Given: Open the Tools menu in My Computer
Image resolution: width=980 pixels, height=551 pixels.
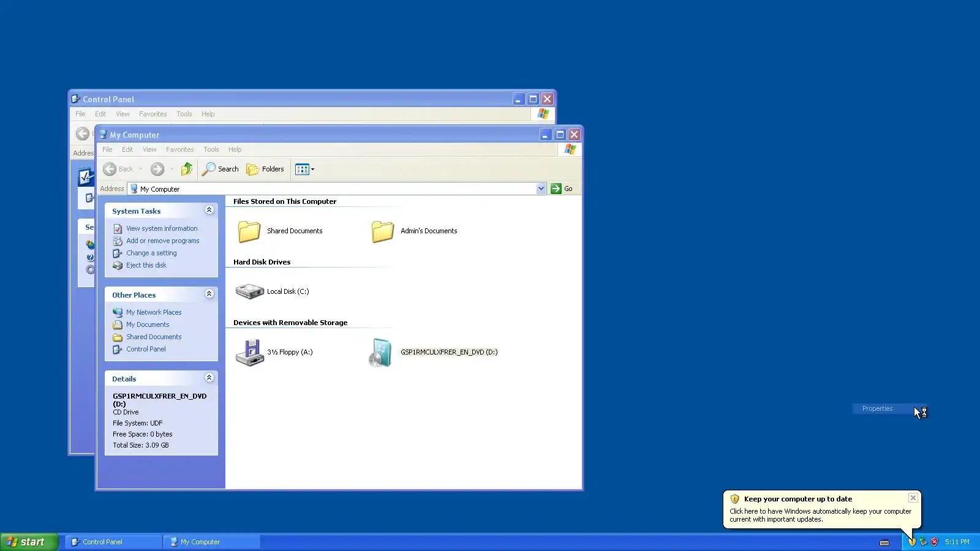Looking at the screenshot, I should 211,149.
